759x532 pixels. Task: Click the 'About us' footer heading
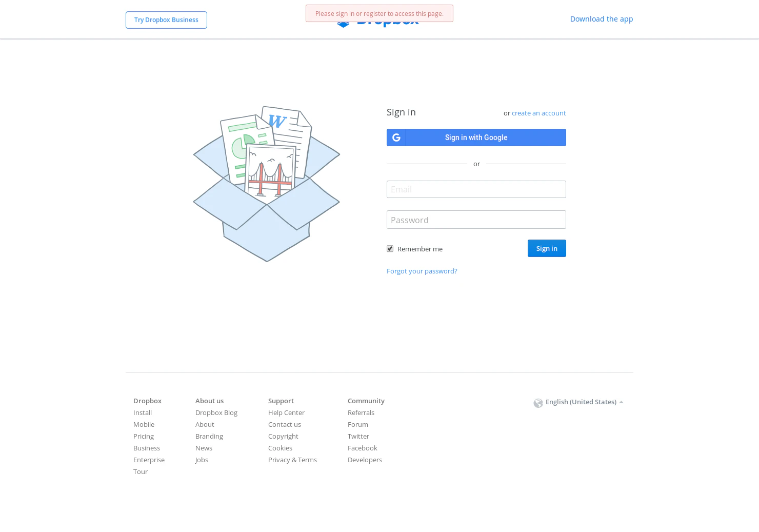[209, 401]
